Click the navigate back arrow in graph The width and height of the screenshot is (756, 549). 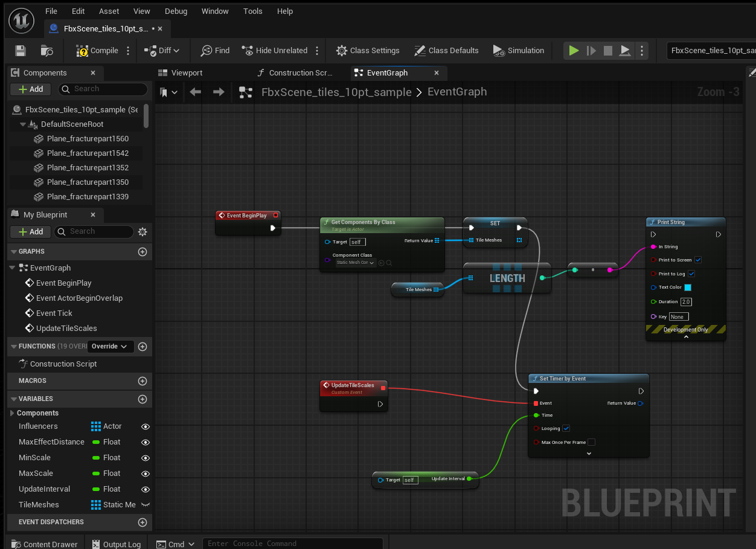click(x=195, y=92)
